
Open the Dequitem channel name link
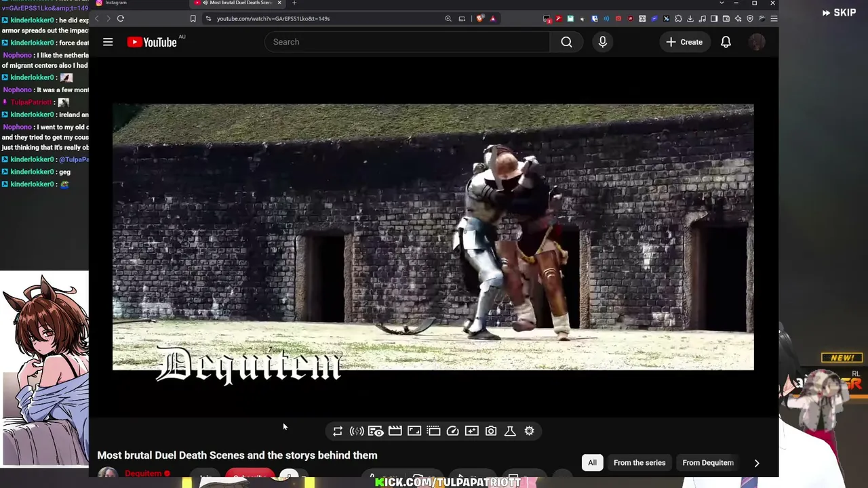(x=143, y=474)
